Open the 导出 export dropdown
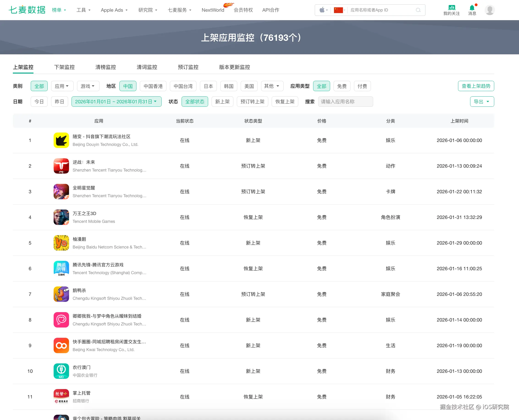This screenshot has width=519, height=420. (482, 102)
